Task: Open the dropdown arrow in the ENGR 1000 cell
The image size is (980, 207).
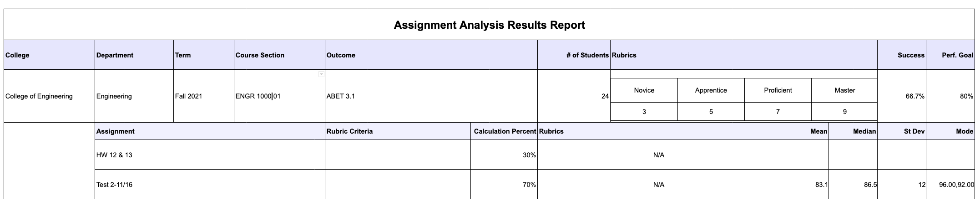Action: [321, 74]
